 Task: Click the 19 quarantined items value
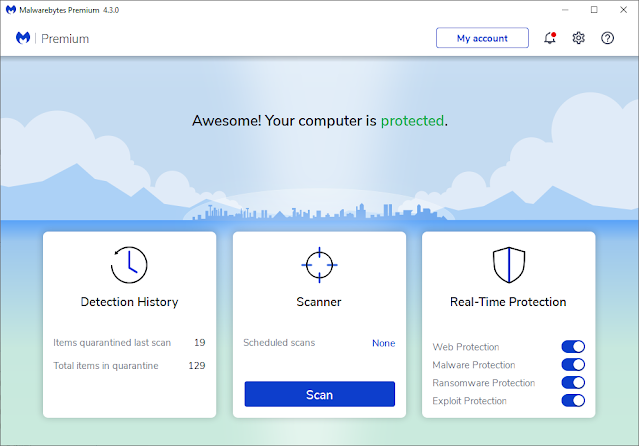click(200, 342)
